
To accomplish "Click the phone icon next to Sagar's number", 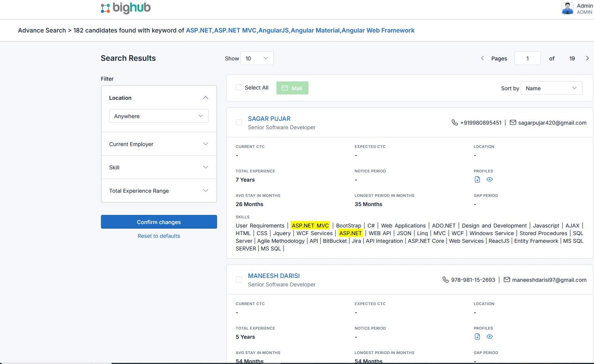I will 454,122.
